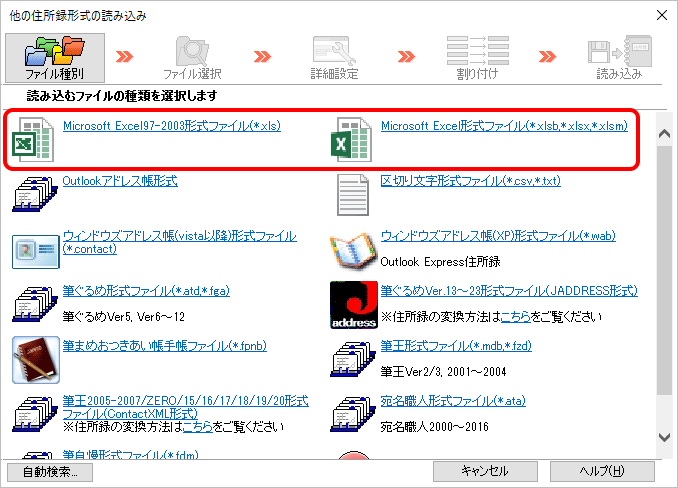The height and width of the screenshot is (488, 678).
Task: Click the Excel97-2003 xls file icon
Action: point(32,139)
